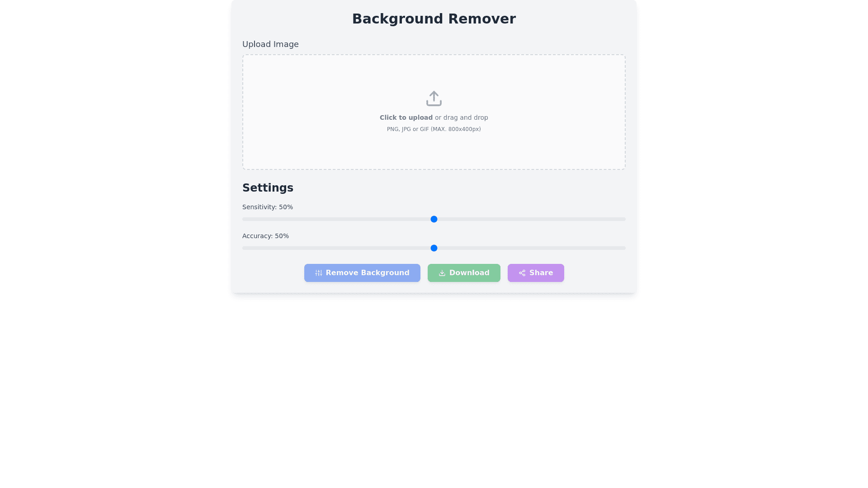Image resolution: width=868 pixels, height=488 pixels.
Task: Click the 'Accuracy: 50%' label
Action: tap(265, 236)
